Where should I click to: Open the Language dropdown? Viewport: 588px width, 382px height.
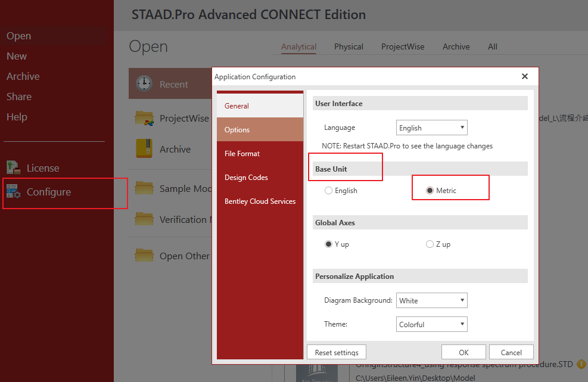coord(432,128)
